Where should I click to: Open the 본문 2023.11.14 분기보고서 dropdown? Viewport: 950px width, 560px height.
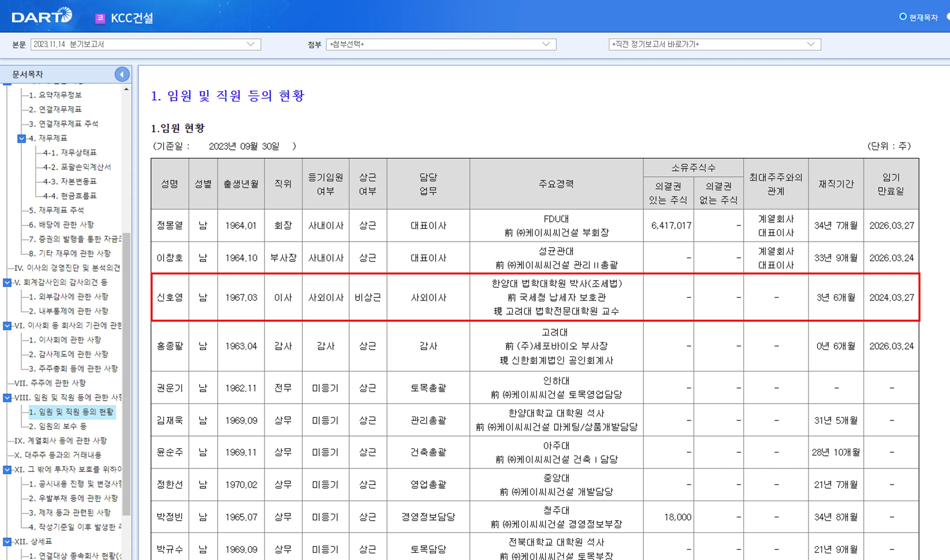[146, 44]
